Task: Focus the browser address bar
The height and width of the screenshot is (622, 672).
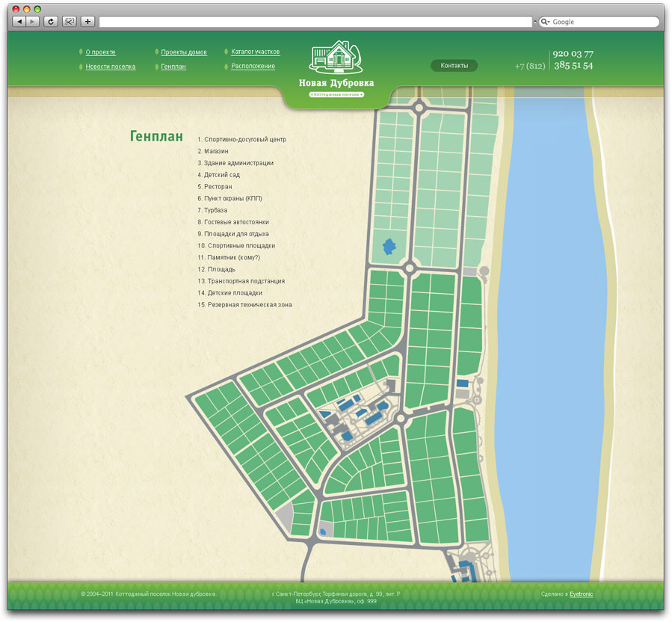Action: pos(315,22)
